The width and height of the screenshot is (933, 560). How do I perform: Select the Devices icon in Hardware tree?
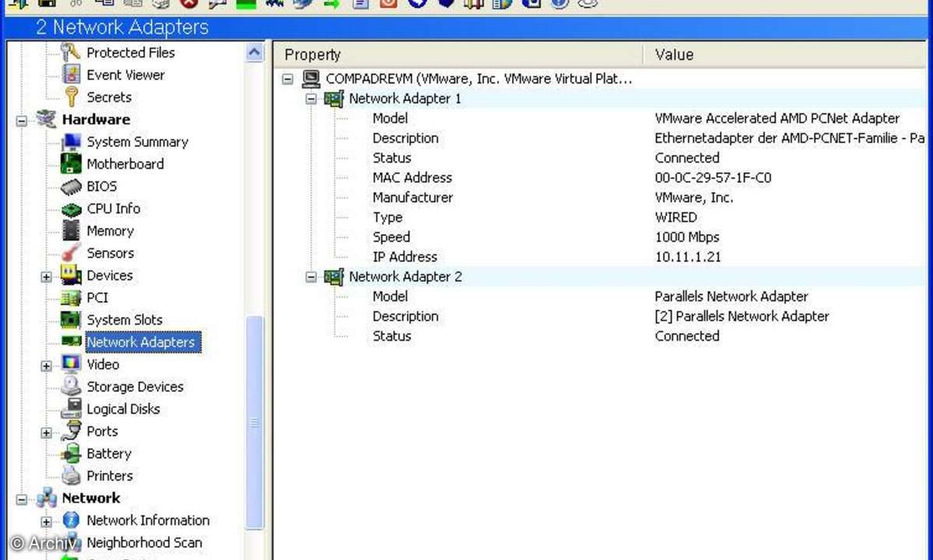coord(71,275)
